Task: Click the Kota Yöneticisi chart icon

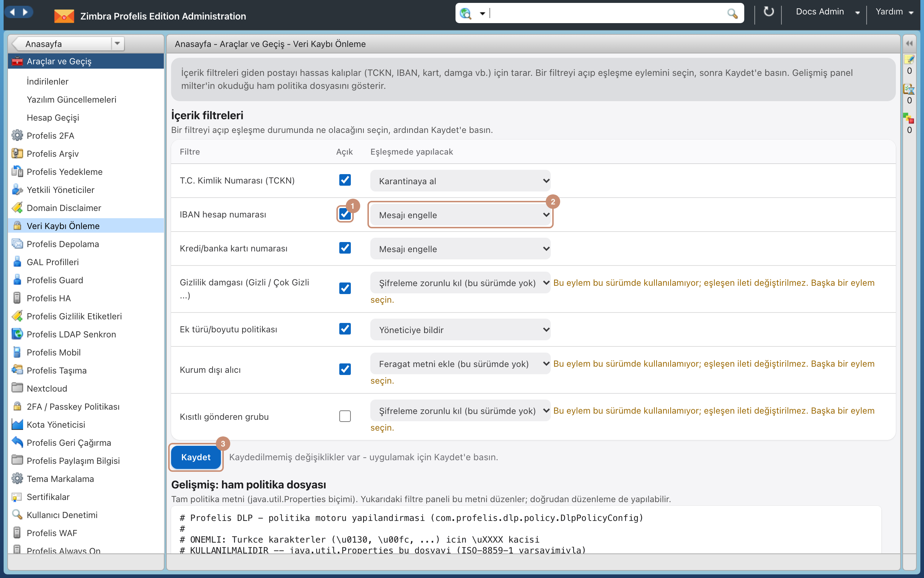Action: [x=17, y=424]
